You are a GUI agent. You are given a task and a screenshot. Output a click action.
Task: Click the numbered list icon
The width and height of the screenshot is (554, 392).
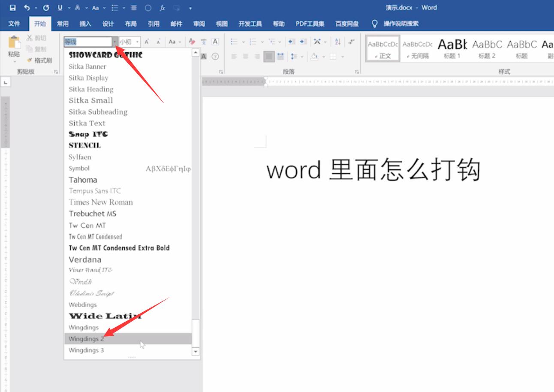(x=253, y=42)
